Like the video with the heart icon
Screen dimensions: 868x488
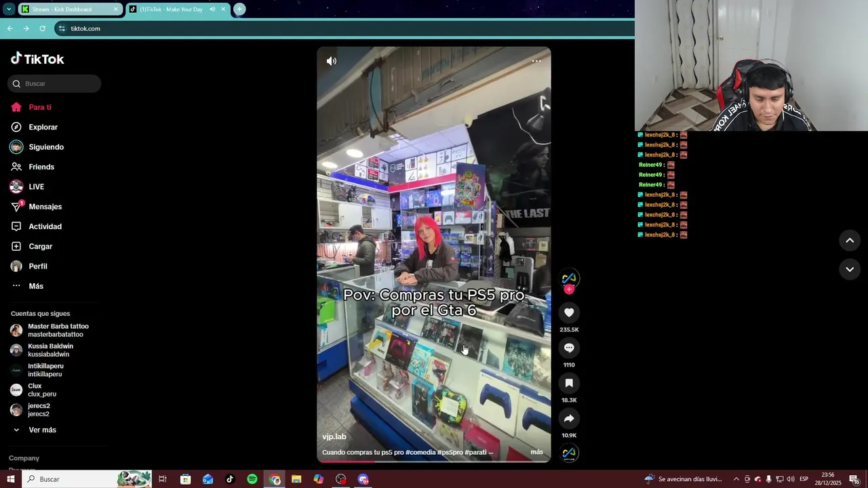[x=569, y=312]
